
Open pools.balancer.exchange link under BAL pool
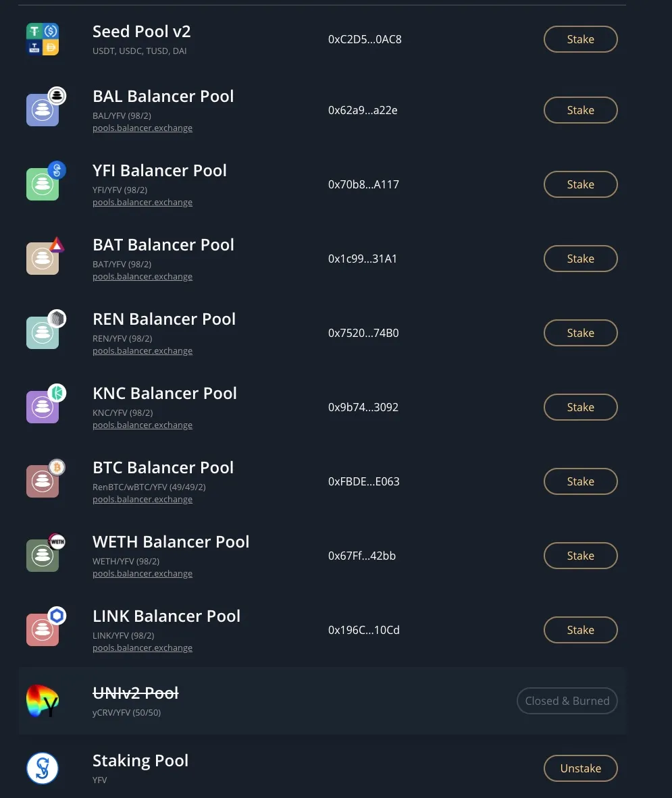143,128
